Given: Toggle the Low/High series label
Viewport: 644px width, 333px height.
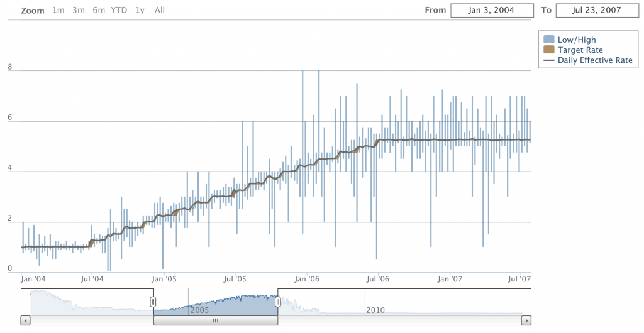Looking at the screenshot, I should (x=576, y=40).
